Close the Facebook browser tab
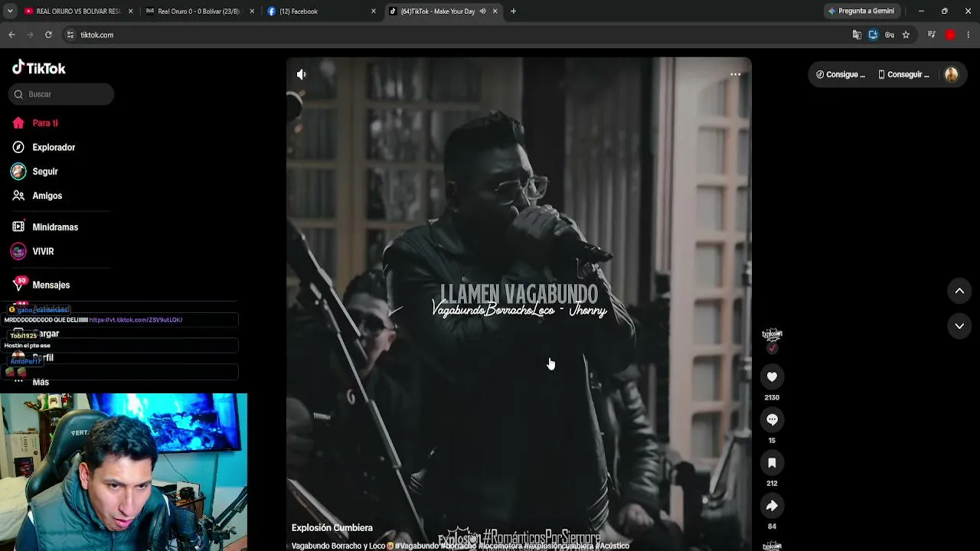The height and width of the screenshot is (551, 980). click(374, 11)
